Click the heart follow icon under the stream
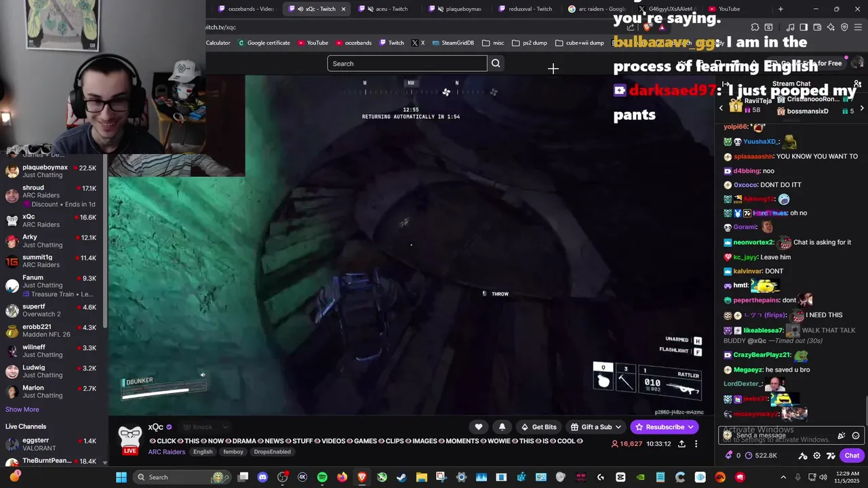Screen dimensions: 868x488 [479, 427]
